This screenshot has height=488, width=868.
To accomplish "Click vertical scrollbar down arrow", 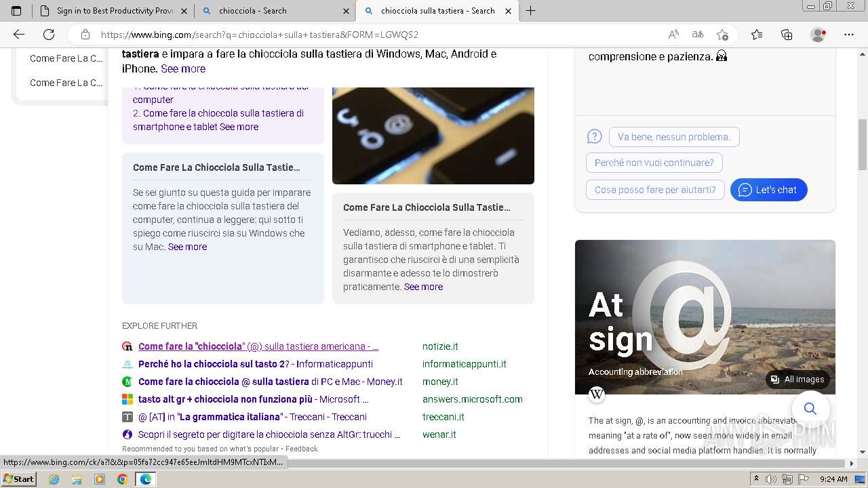I will [x=863, y=452].
